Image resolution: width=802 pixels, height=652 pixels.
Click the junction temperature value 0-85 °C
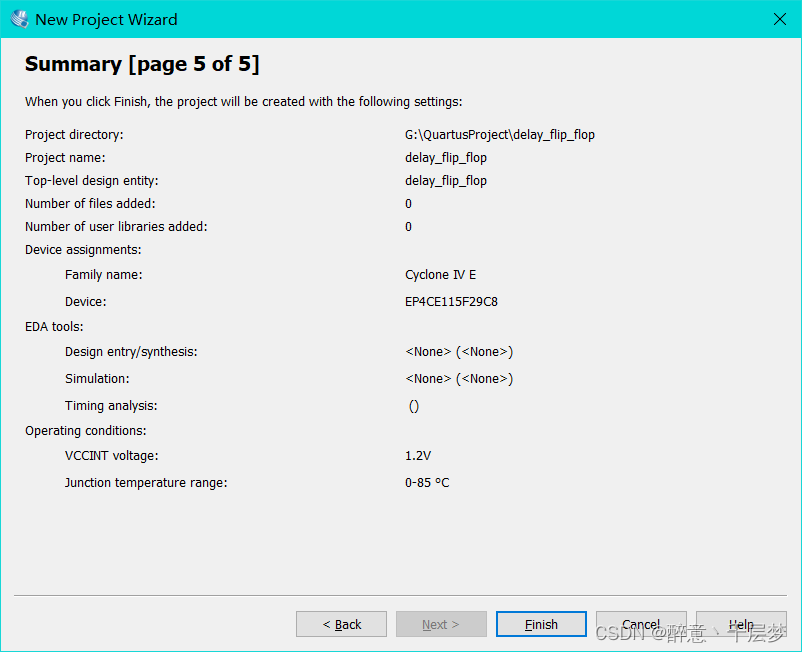click(x=427, y=483)
